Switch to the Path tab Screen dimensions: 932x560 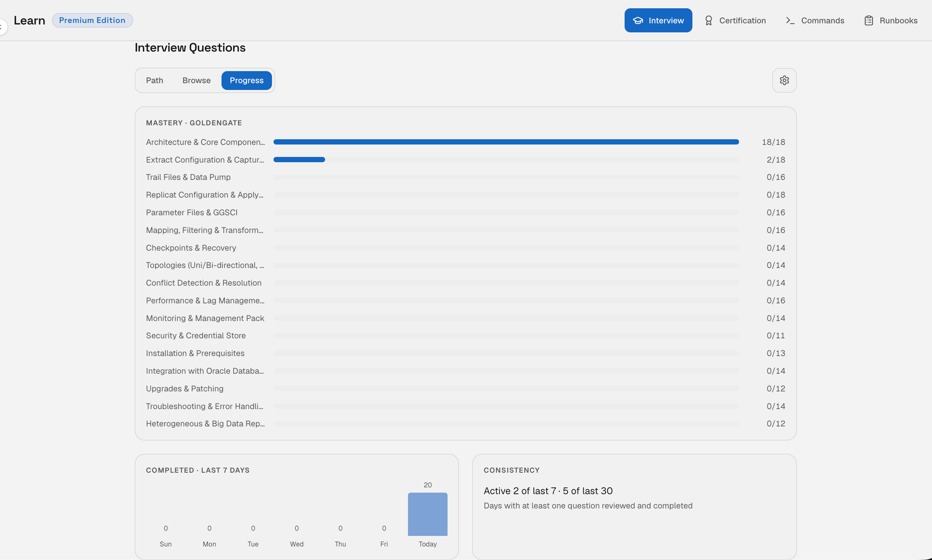[154, 81]
